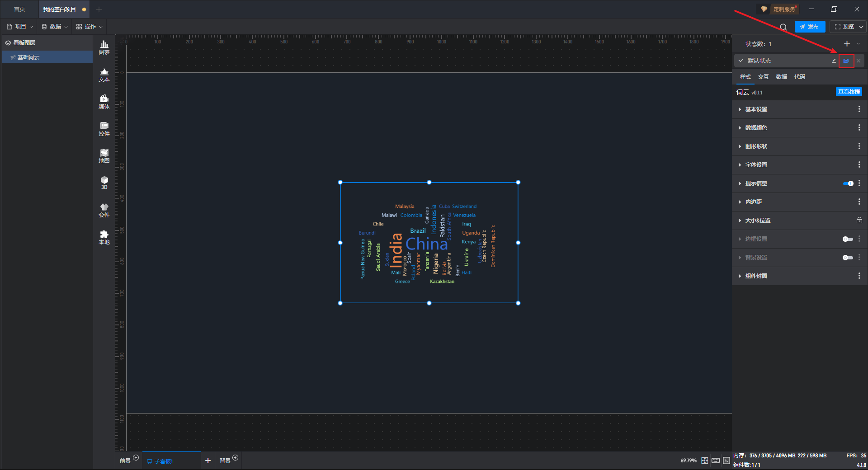Open the 文本 text components panel
This screenshot has width=868, height=470.
104,75
